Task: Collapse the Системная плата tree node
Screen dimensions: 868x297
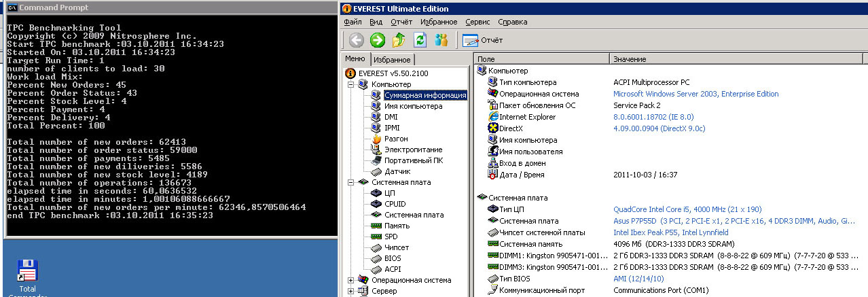Action: point(350,182)
